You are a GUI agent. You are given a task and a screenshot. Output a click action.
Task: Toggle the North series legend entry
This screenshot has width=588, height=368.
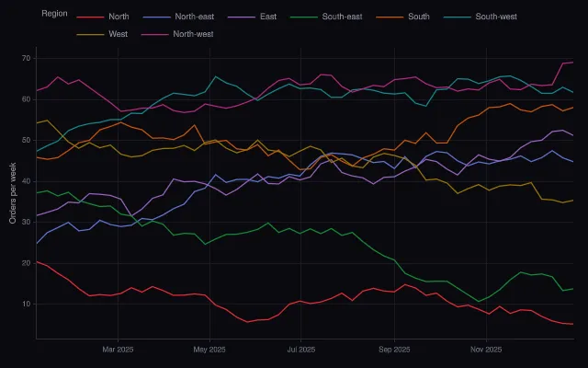point(103,17)
